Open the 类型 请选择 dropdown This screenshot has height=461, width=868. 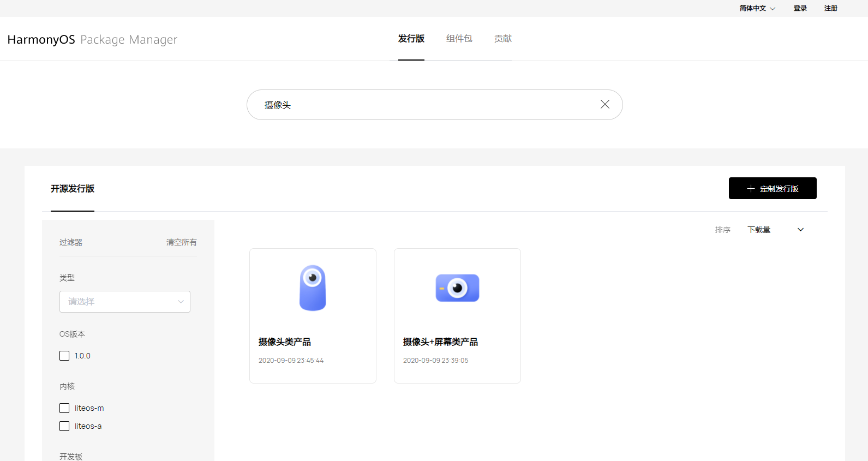125,302
